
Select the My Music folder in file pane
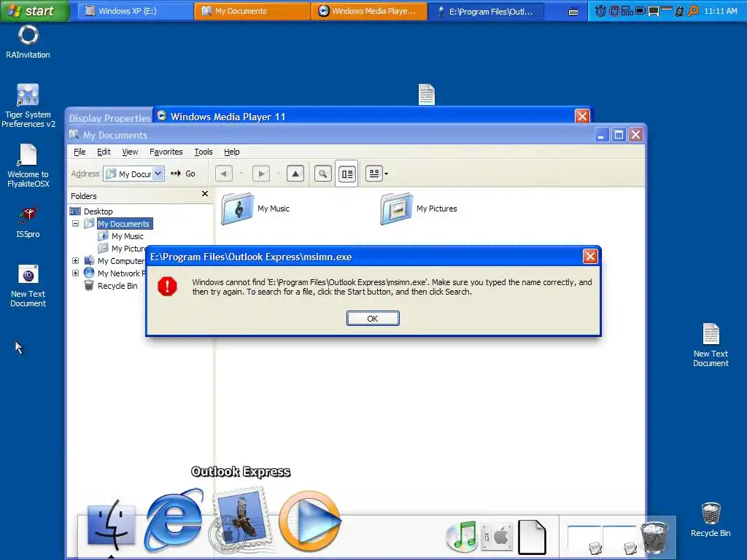tap(255, 209)
